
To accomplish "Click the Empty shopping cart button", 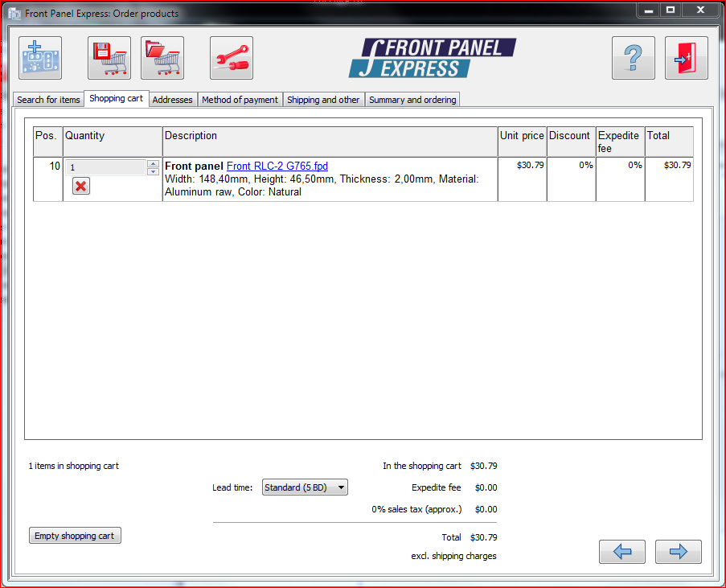I will tap(75, 536).
